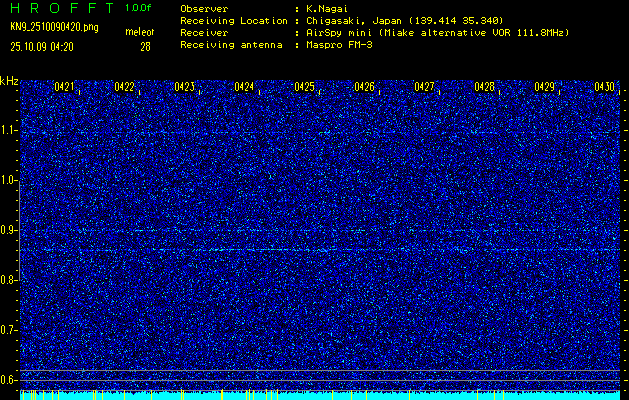
Task: Click the Maspro FM-3 antenna text
Action: click(340, 45)
